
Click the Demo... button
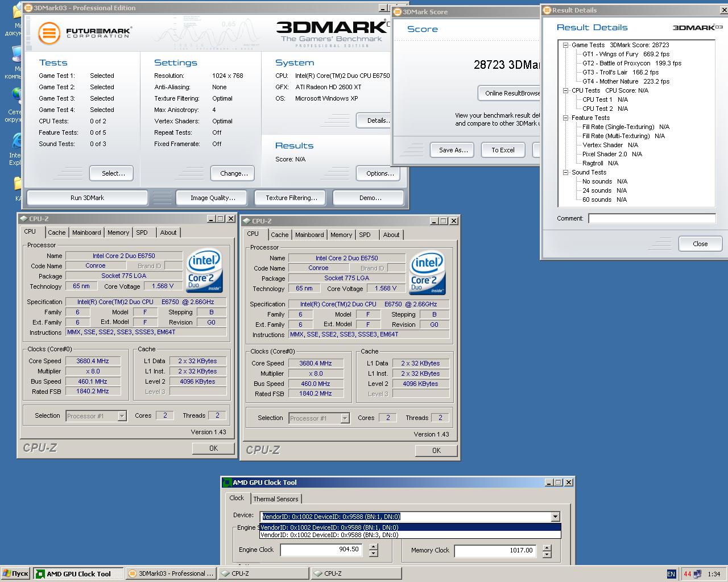pyautogui.click(x=370, y=198)
